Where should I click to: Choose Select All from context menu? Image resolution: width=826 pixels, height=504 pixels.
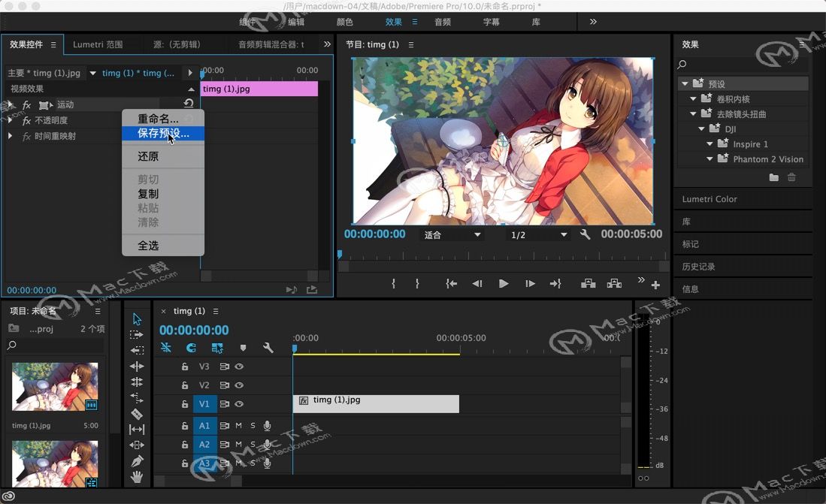pyautogui.click(x=163, y=246)
